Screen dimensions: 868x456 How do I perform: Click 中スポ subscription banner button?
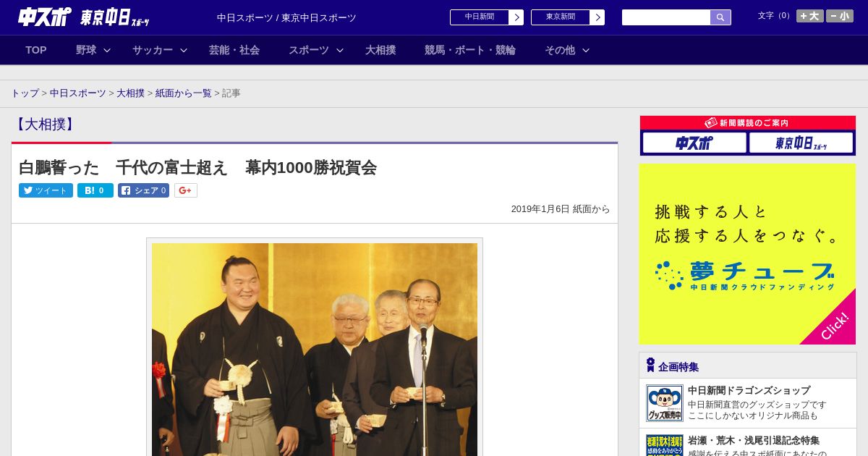[x=694, y=143]
